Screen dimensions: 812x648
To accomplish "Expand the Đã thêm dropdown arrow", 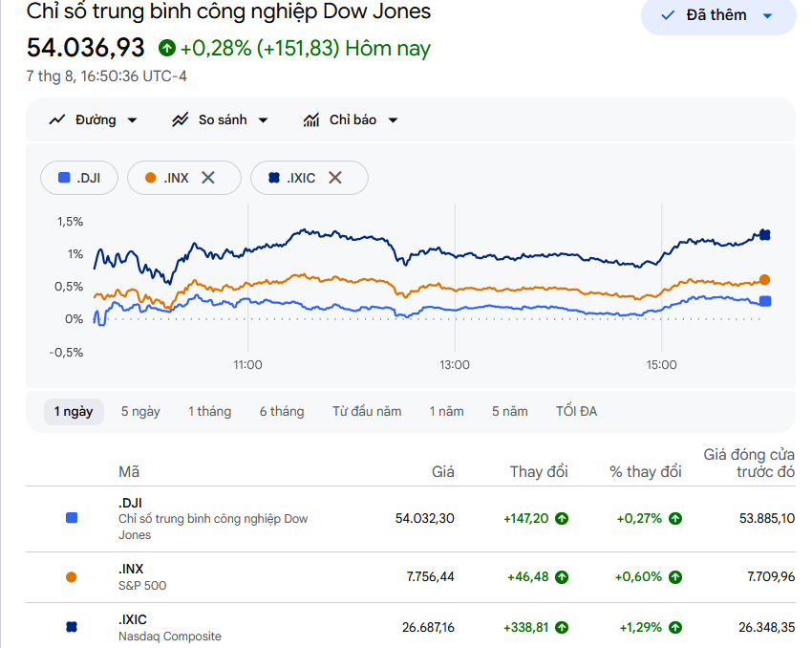I will coord(767,15).
